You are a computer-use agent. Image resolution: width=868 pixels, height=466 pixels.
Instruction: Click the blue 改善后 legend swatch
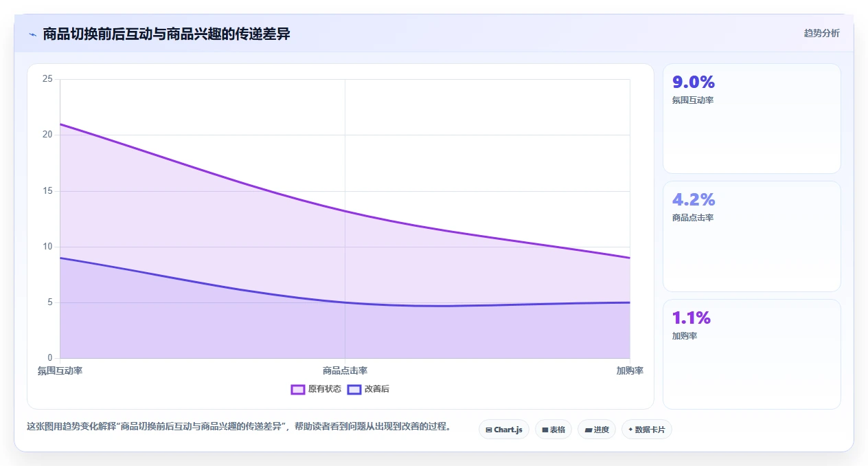tap(354, 389)
